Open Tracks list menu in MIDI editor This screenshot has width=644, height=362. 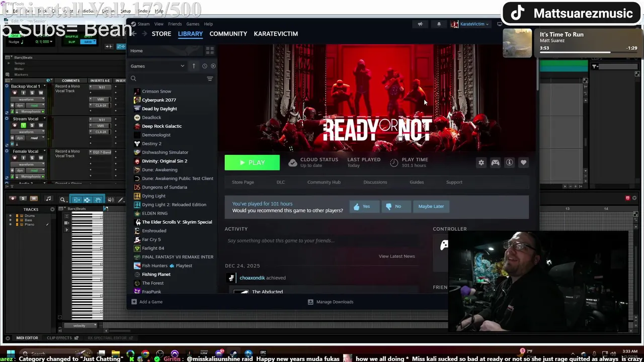click(52, 209)
